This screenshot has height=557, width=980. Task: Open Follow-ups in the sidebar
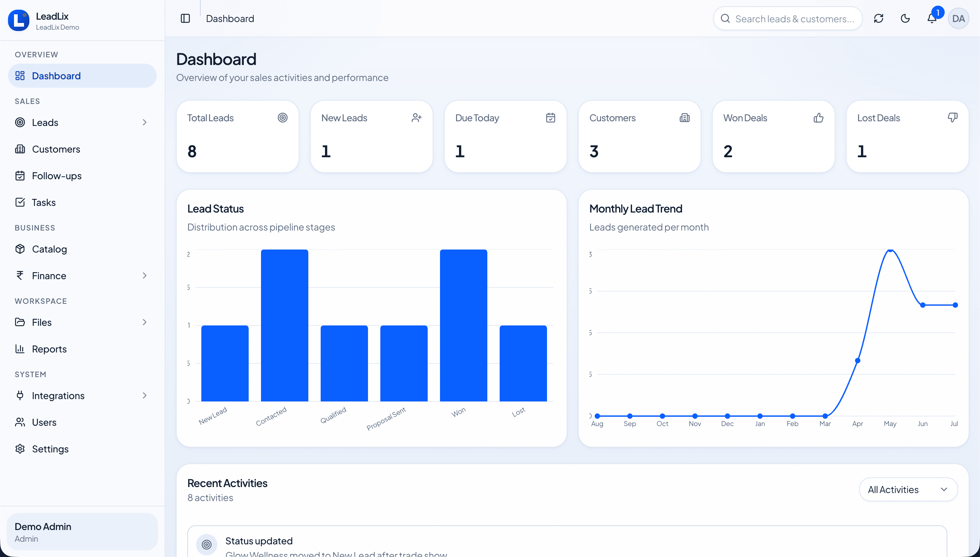[82, 176]
